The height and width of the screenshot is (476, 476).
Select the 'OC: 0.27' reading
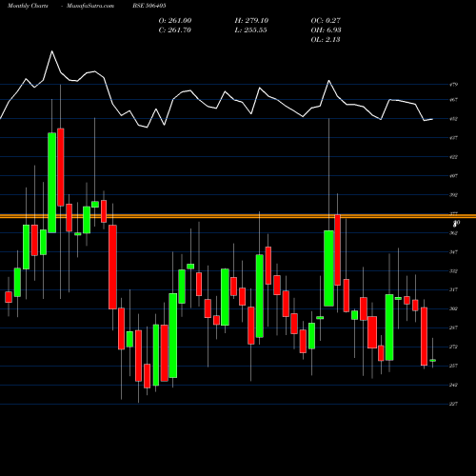pos(326,21)
